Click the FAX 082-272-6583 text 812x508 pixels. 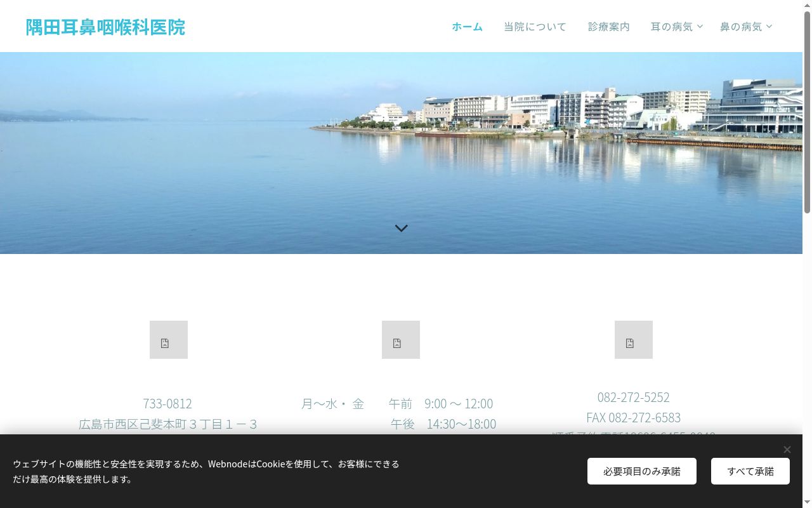click(633, 418)
